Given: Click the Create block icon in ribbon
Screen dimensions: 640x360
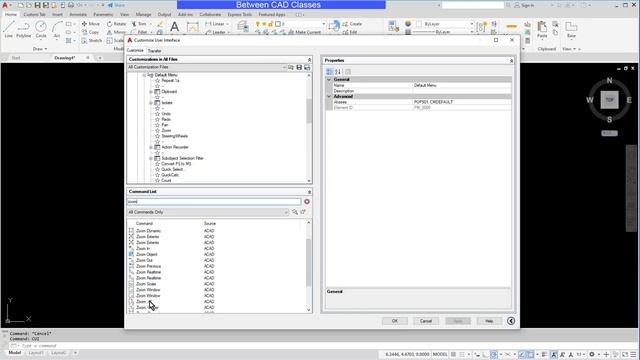Looking at the screenshot, I should click(352, 24).
